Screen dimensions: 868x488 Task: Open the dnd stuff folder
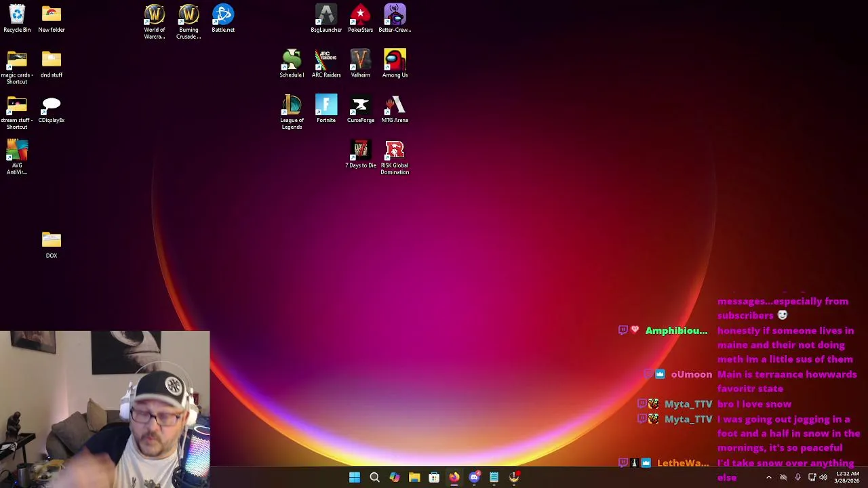coord(52,64)
